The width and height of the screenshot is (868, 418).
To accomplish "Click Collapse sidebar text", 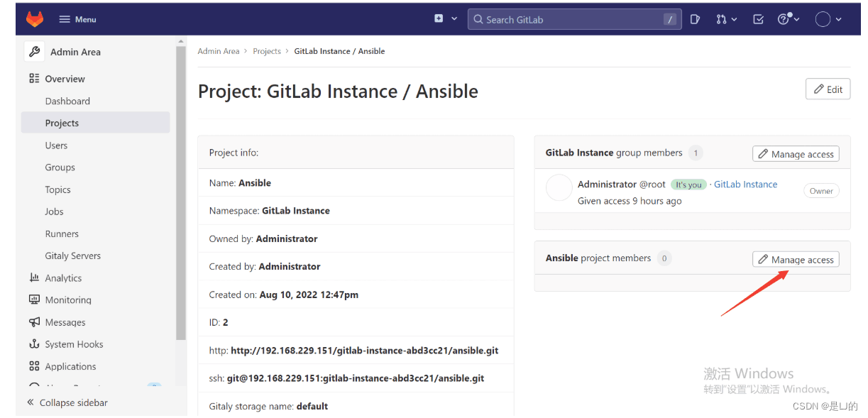I will 74,402.
